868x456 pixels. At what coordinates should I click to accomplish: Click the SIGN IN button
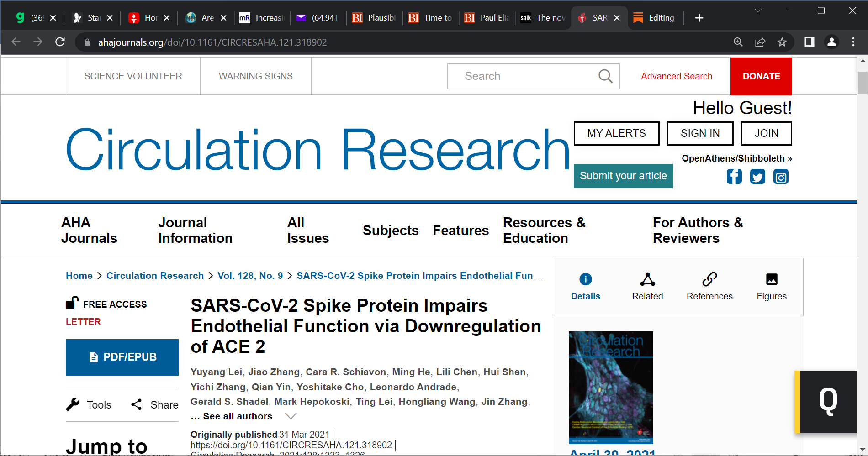coord(700,133)
